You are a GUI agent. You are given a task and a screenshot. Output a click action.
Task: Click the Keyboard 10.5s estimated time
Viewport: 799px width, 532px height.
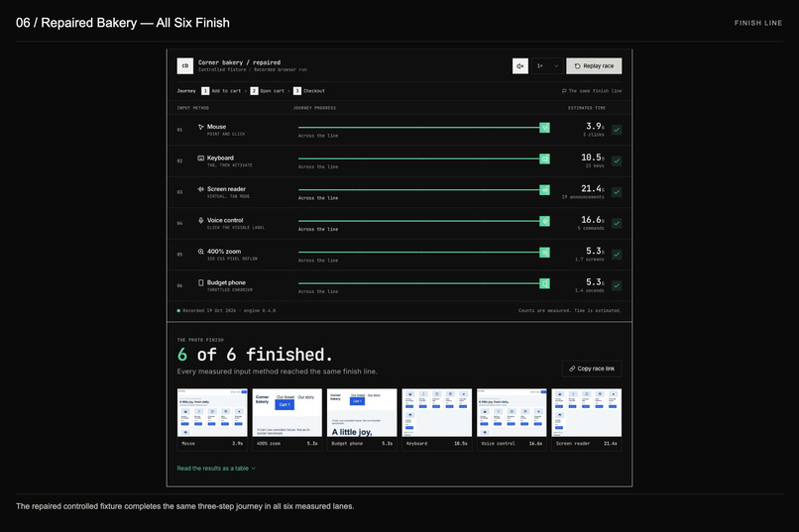(x=593, y=158)
